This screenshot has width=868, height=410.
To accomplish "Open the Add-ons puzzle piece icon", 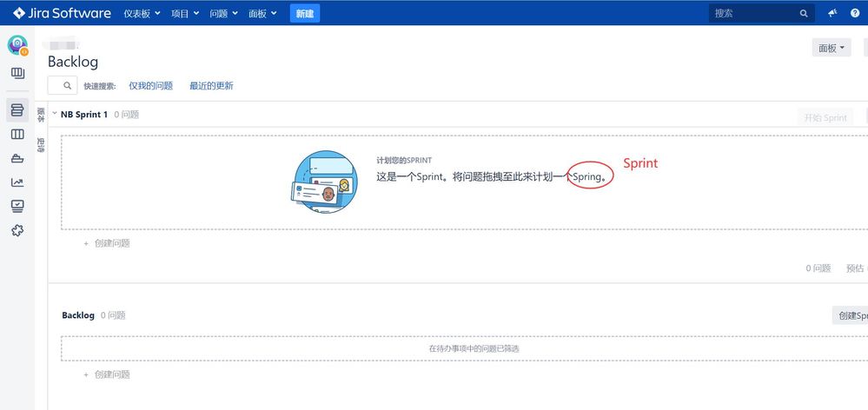I will (x=17, y=230).
